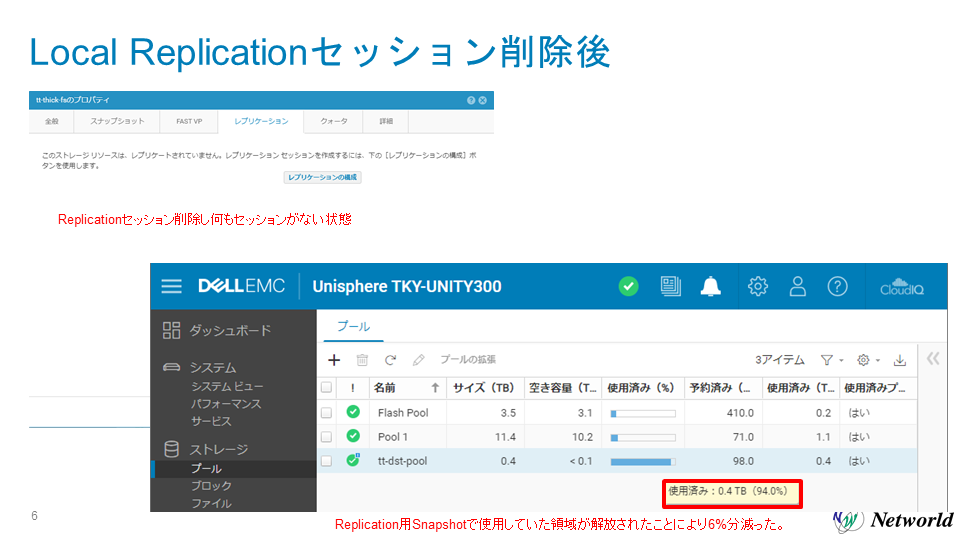Sort by 使用済み (%) column header
Image resolution: width=960 pixels, height=540 pixels.
point(643,388)
